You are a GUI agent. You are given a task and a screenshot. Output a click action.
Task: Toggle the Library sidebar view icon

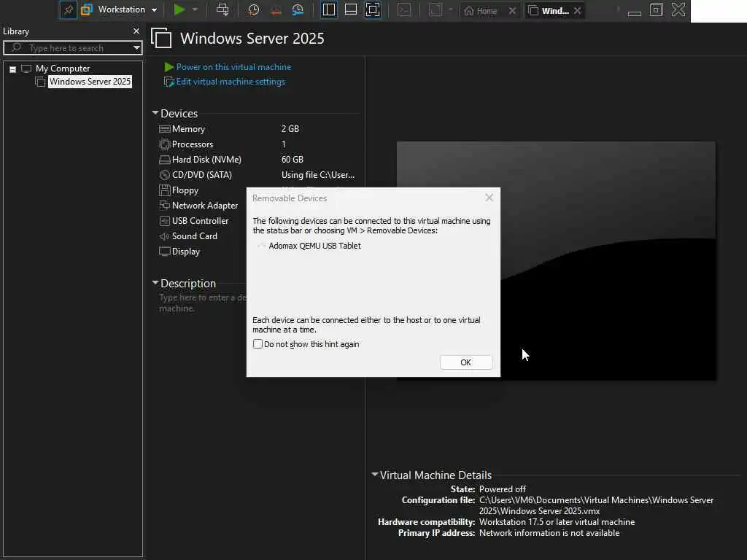coord(329,10)
